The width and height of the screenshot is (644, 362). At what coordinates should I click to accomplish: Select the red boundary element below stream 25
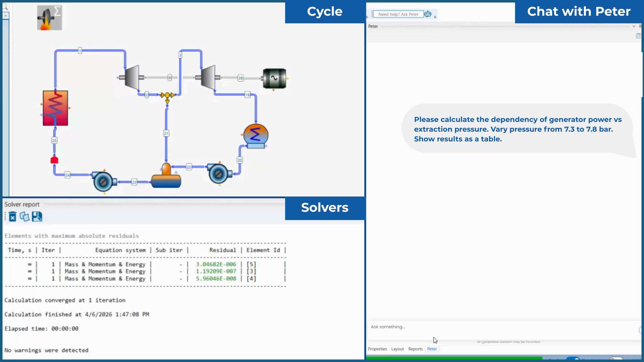[x=54, y=160]
